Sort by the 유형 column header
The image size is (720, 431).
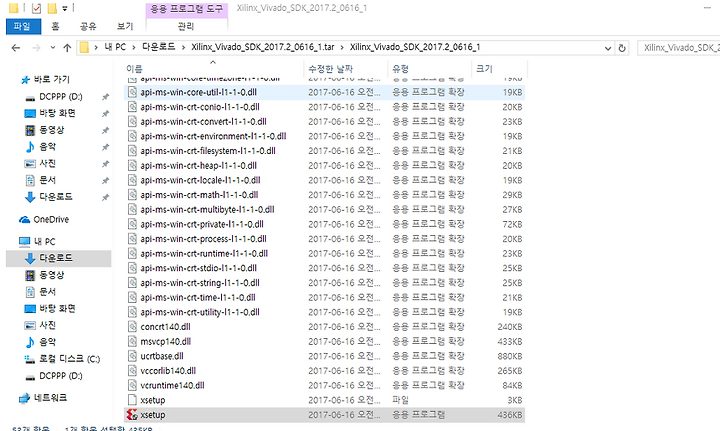(x=400, y=69)
